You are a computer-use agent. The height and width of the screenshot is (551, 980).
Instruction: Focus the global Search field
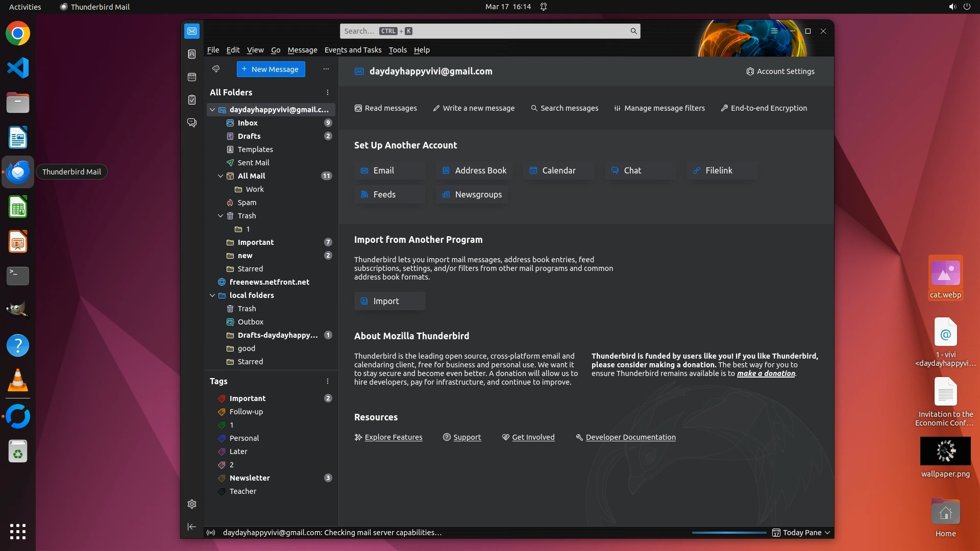tap(485, 31)
